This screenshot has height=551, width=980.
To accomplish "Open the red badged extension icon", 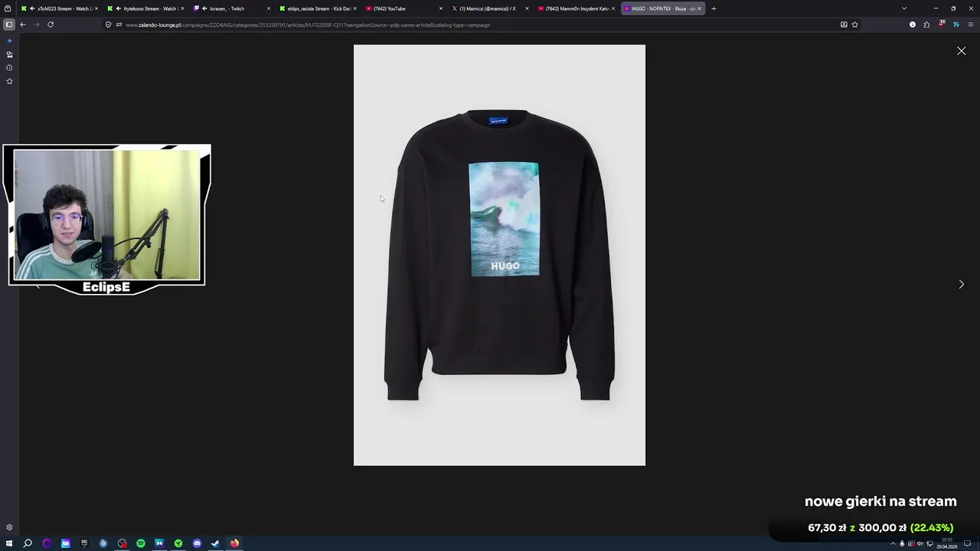I will [942, 24].
